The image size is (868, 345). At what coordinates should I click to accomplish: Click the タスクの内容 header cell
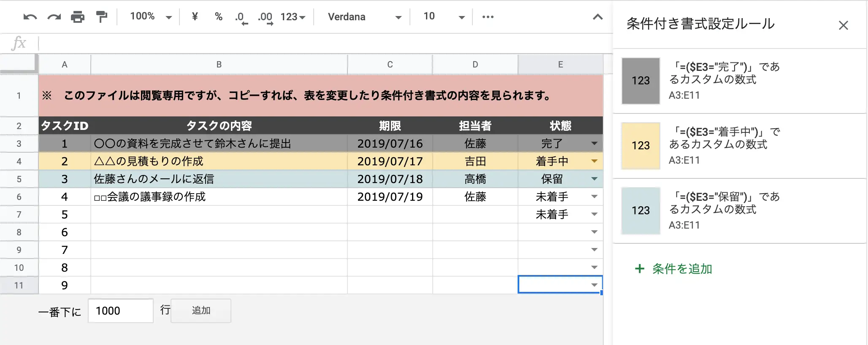219,126
